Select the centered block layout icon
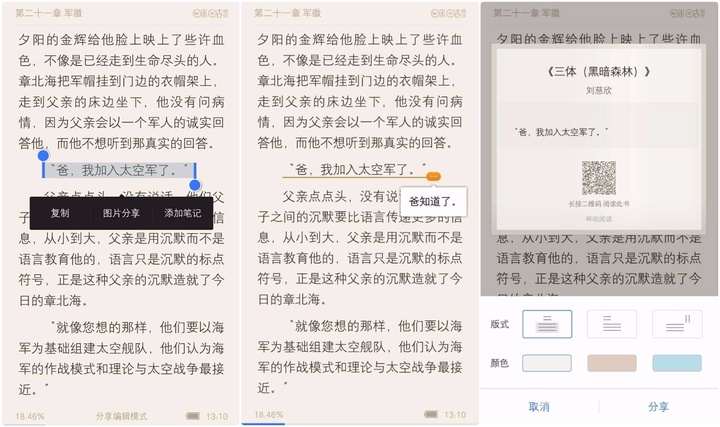720x427 pixels. pos(547,324)
